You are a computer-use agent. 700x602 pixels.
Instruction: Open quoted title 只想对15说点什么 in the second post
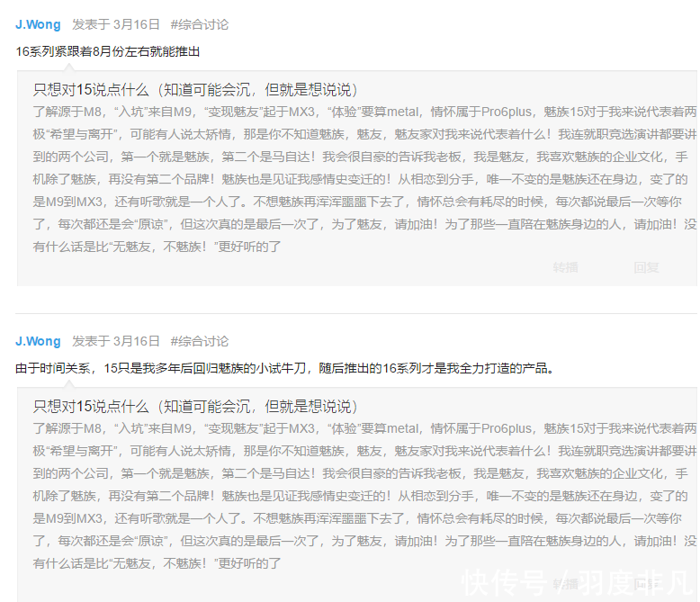pyautogui.click(x=195, y=407)
